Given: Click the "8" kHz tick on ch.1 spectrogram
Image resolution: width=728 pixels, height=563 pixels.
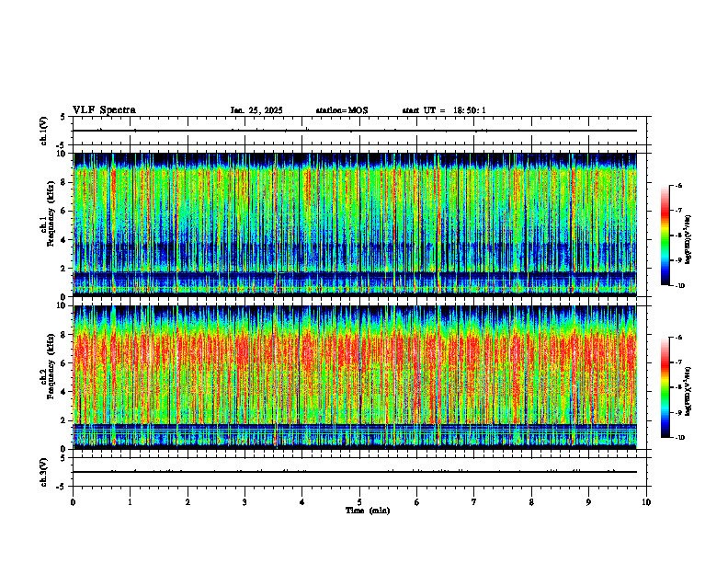Looking at the screenshot, I should (64, 182).
